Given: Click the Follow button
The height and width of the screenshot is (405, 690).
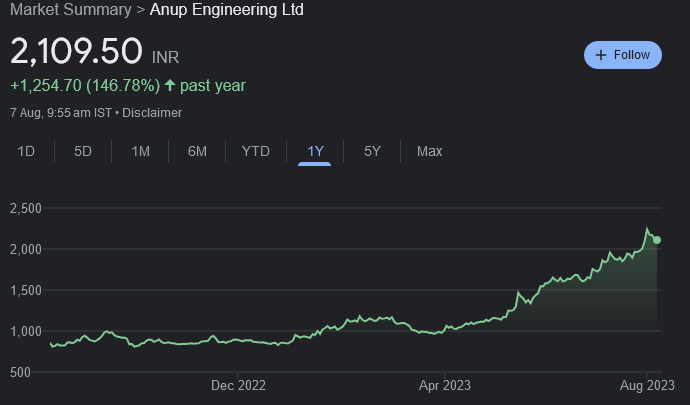Looking at the screenshot, I should (x=623, y=55).
